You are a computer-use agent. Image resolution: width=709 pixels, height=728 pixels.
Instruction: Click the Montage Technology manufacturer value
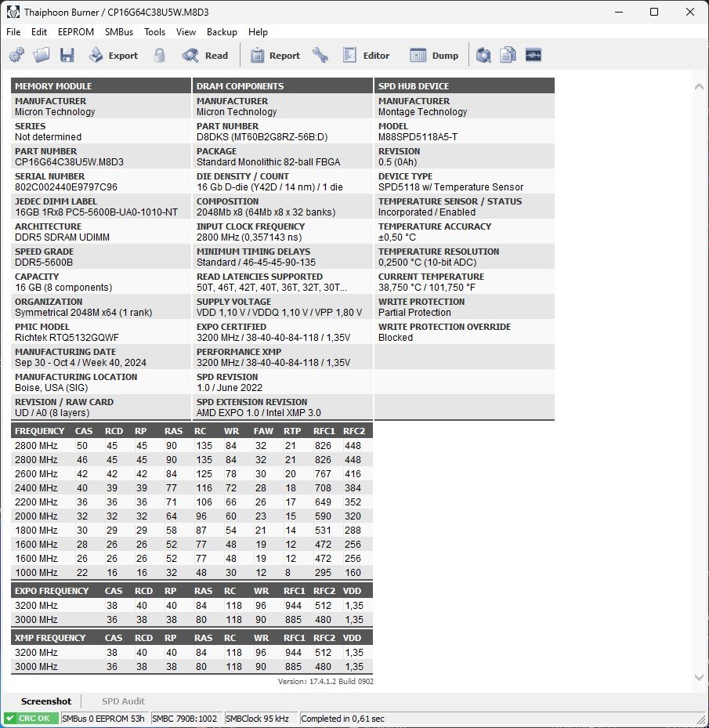(x=422, y=112)
